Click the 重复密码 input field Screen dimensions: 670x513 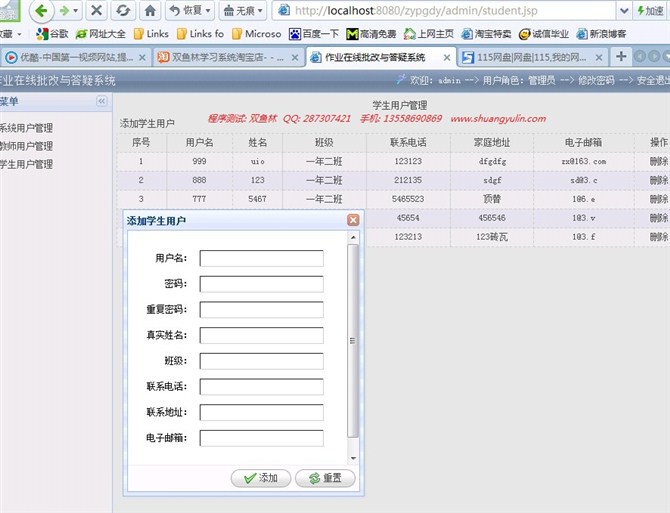[x=262, y=310]
